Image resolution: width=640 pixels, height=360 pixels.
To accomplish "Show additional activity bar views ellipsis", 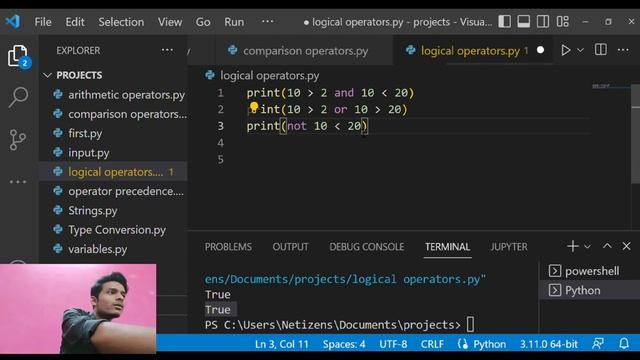I will [x=18, y=182].
